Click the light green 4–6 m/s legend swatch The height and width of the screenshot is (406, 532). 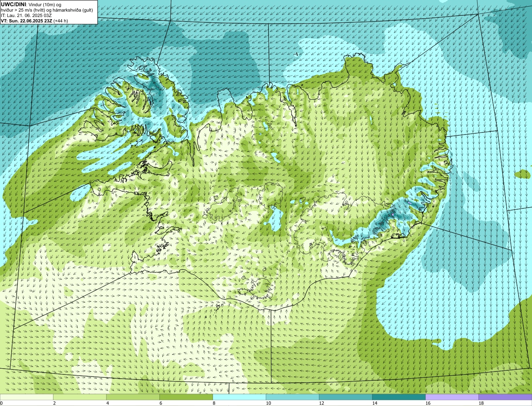click(133, 397)
